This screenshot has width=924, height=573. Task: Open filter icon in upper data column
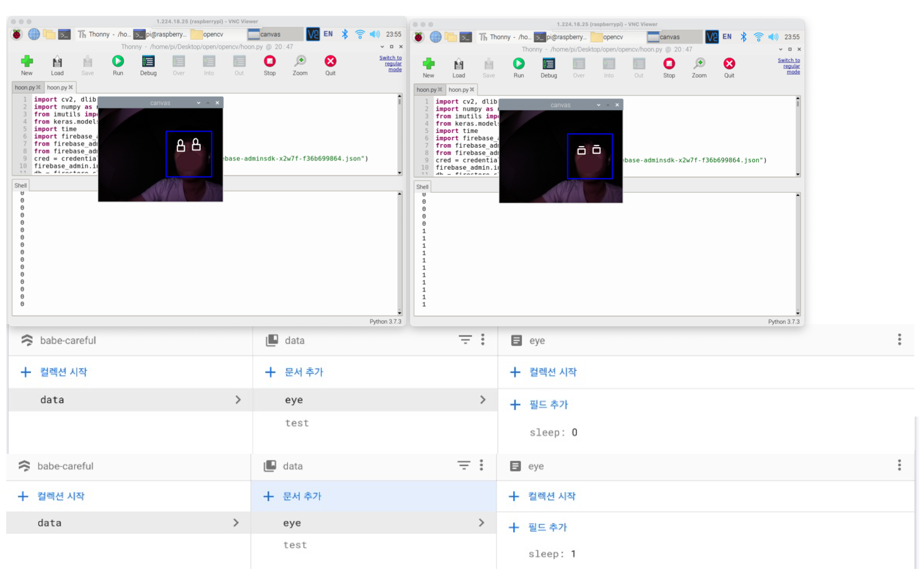[465, 340]
